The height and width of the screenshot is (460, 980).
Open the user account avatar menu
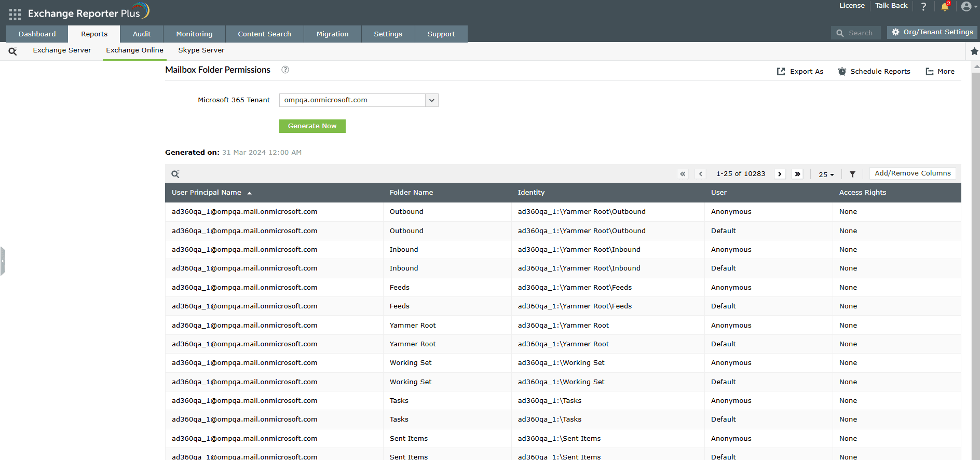point(967,7)
